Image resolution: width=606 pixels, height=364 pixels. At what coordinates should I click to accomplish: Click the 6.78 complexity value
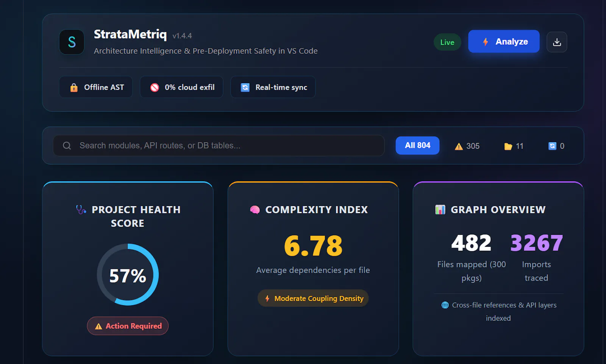point(313,245)
